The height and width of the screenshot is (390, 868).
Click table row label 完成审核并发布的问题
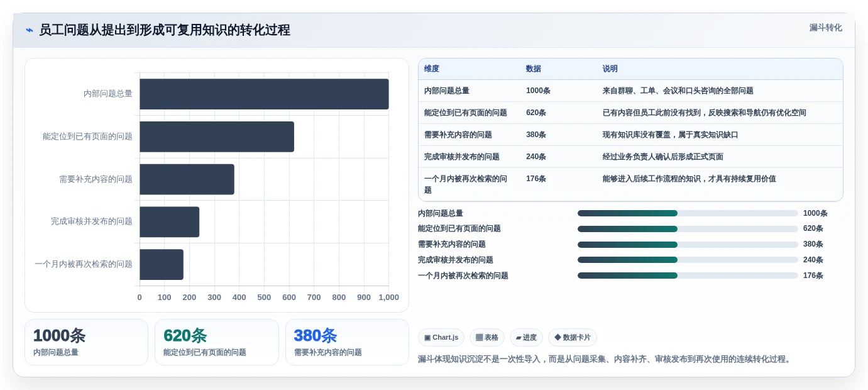point(462,157)
